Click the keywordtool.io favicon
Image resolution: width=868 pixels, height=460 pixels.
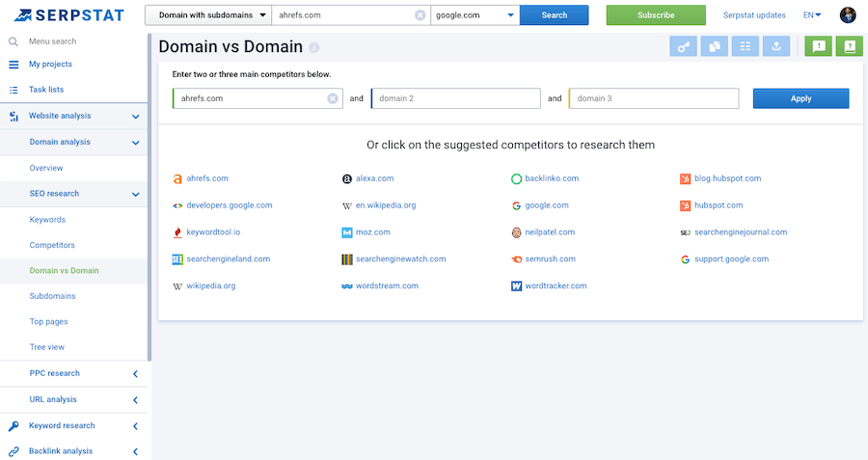click(177, 232)
